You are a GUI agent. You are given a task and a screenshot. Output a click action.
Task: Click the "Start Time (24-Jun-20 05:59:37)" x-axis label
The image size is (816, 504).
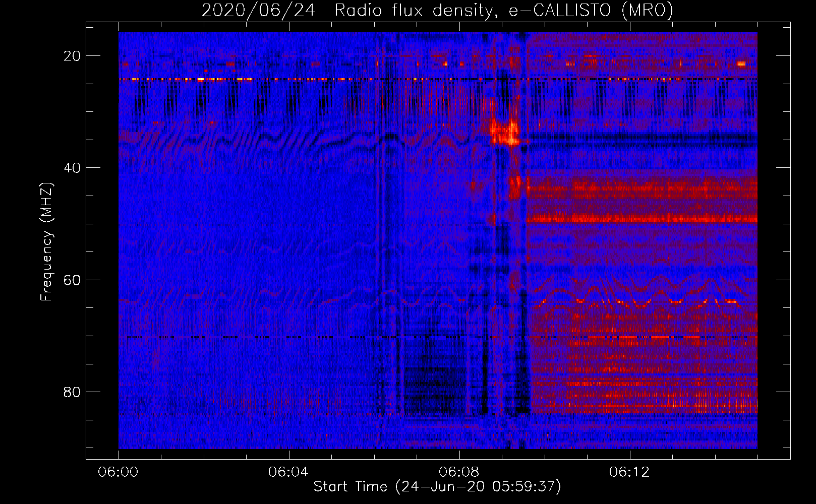pyautogui.click(x=437, y=487)
